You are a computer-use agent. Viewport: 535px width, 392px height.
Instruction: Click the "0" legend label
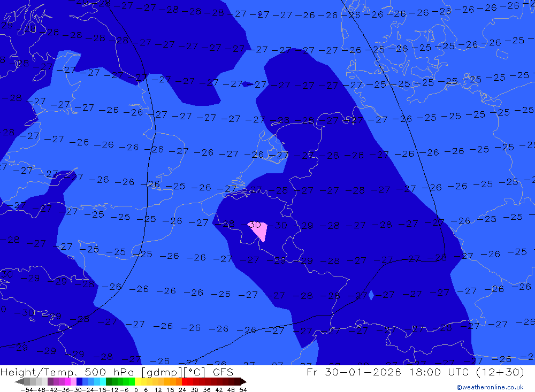(x=136, y=390)
